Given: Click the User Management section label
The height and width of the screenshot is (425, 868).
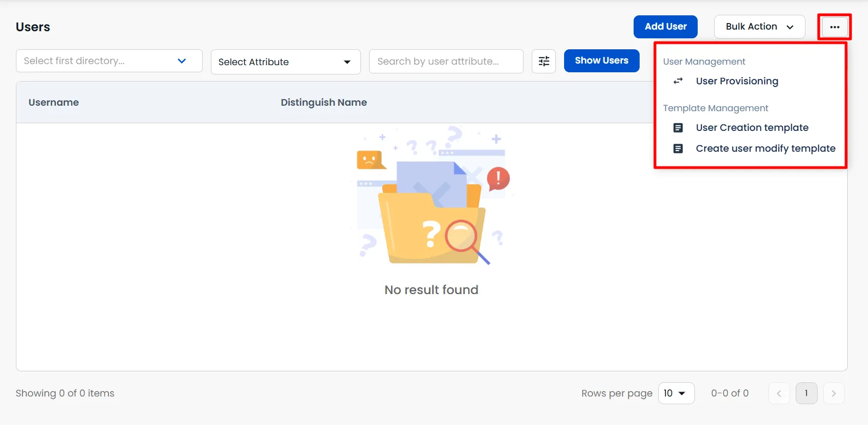Looking at the screenshot, I should [x=704, y=61].
